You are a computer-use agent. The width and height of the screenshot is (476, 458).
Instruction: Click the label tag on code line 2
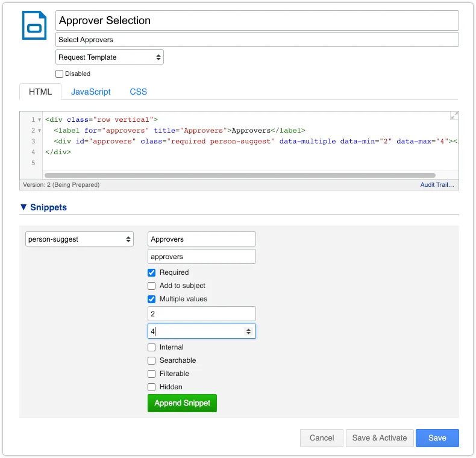(x=179, y=131)
